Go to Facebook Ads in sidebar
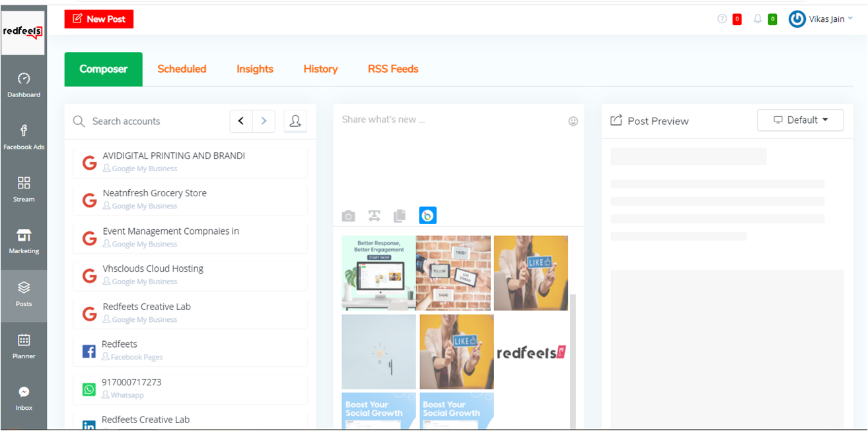 24,137
